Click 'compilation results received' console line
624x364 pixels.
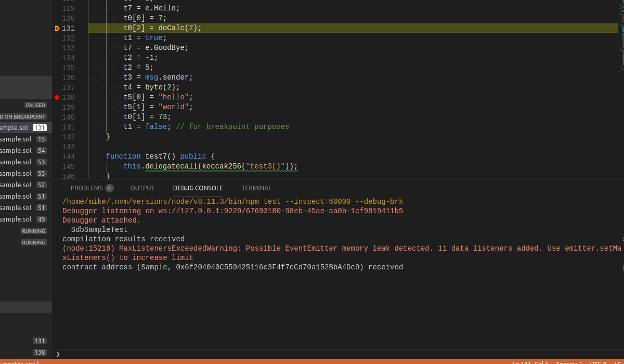(123, 239)
